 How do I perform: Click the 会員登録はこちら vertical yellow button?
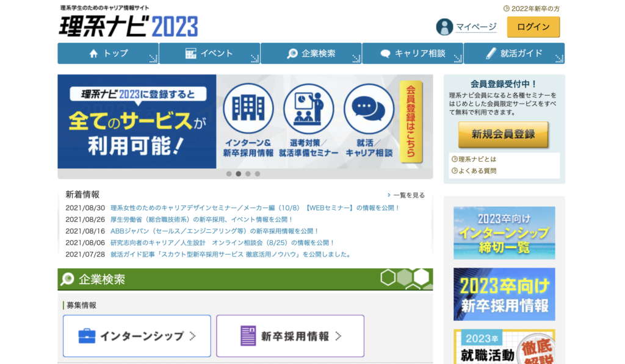click(411, 121)
